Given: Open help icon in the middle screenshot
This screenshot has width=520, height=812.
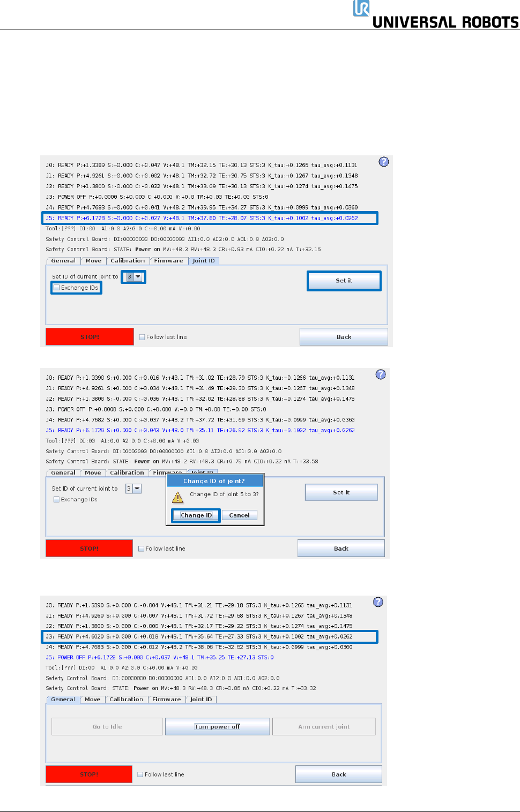Looking at the screenshot, I should (381, 374).
